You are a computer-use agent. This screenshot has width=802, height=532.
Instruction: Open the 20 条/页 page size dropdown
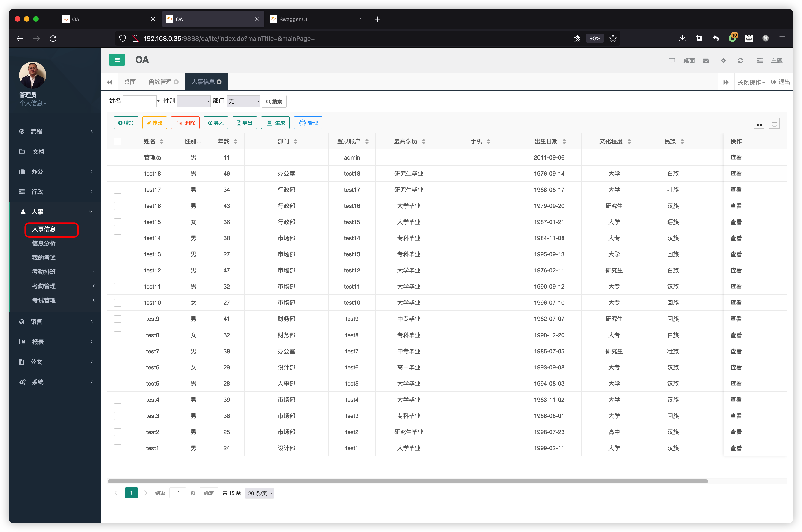pos(259,493)
